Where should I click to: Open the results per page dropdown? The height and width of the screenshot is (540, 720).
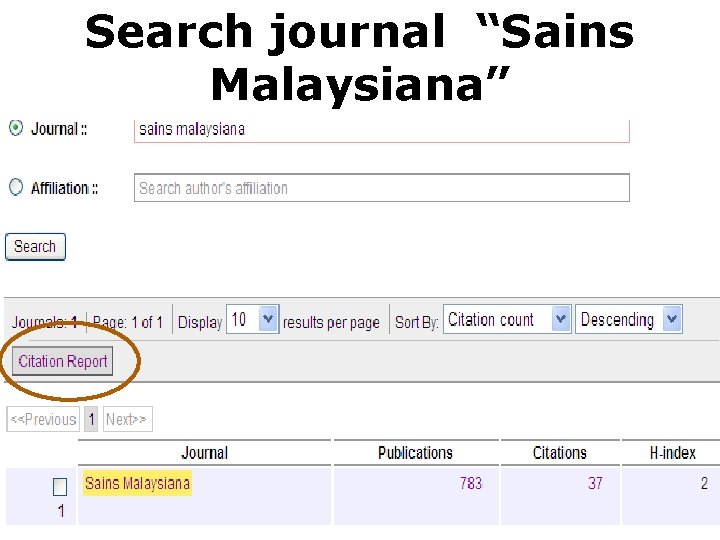coord(253,319)
